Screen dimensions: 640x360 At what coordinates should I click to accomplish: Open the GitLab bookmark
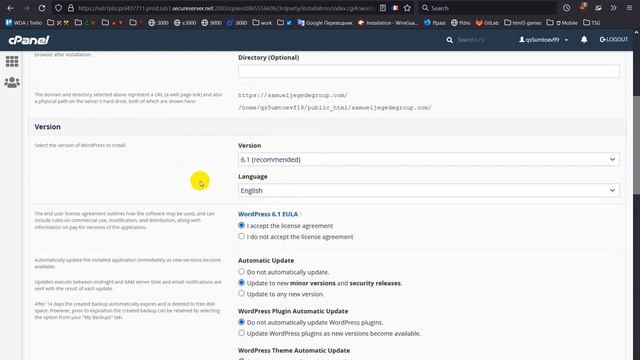pos(487,23)
